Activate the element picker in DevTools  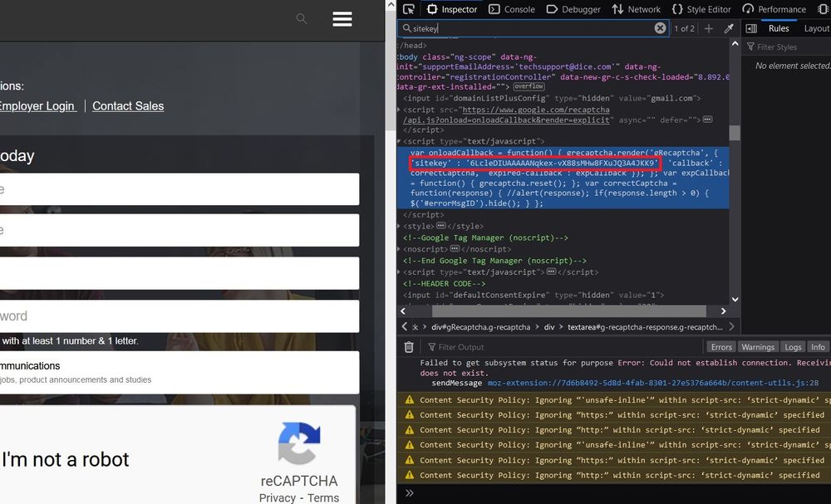pos(409,9)
